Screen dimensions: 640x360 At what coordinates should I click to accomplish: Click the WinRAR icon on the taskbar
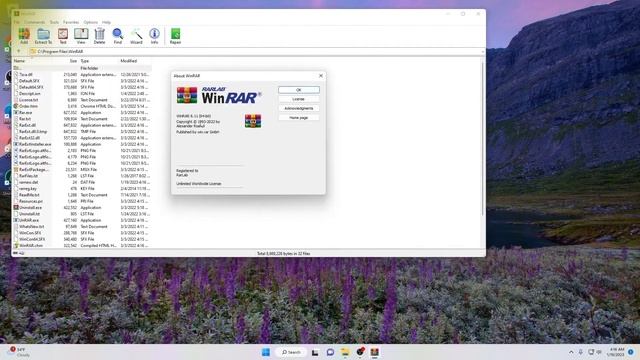click(x=375, y=352)
